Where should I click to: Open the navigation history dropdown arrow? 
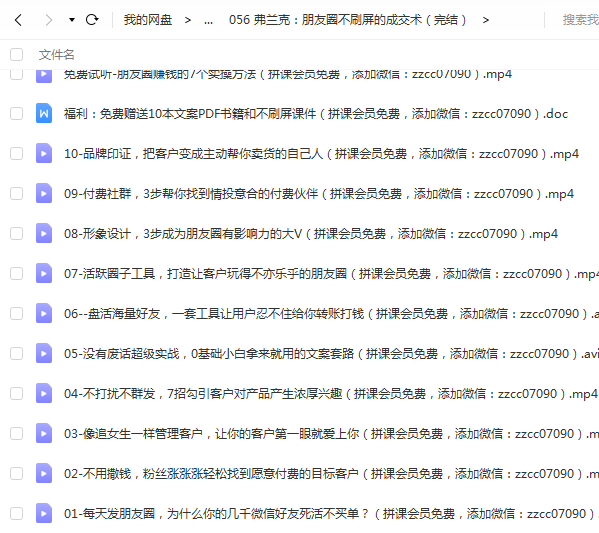pos(71,20)
